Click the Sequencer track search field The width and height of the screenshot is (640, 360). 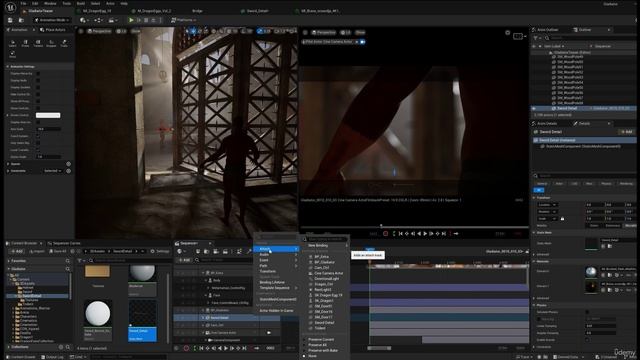[x=224, y=260]
